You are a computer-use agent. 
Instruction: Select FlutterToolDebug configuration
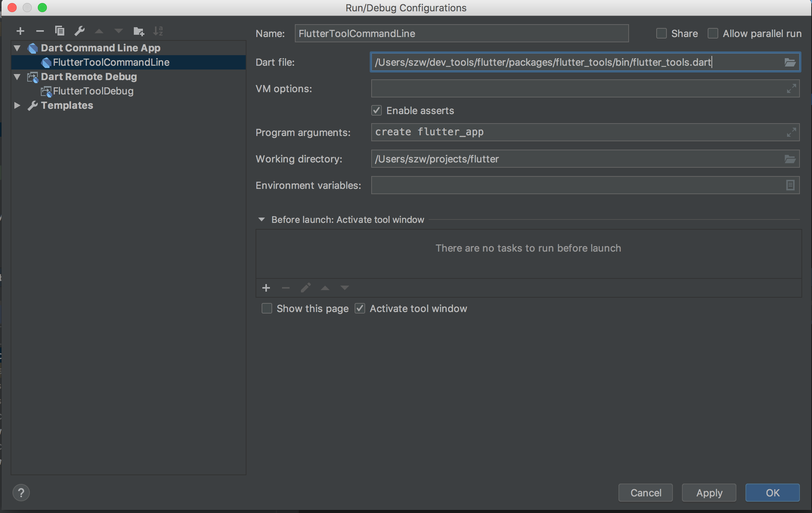(93, 91)
